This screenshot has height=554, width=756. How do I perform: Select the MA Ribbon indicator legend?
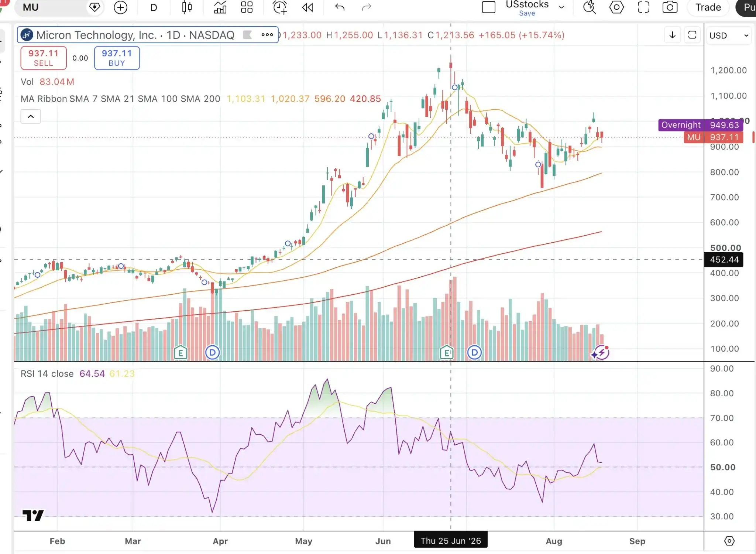120,99
